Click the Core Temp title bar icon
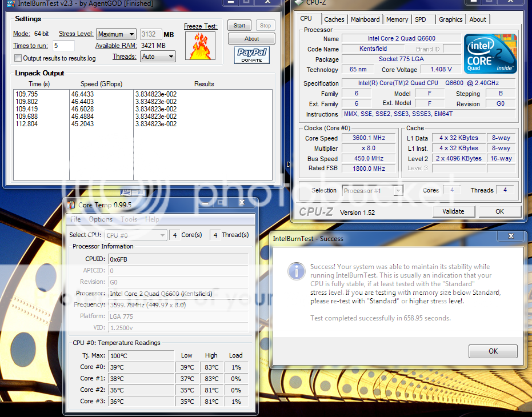This screenshot has height=417, width=532. coord(71,205)
